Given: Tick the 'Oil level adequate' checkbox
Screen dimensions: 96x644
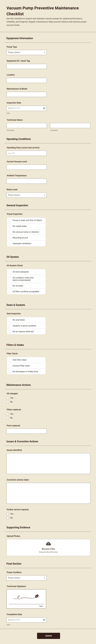Looking at the screenshot, I should click(x=10, y=272).
